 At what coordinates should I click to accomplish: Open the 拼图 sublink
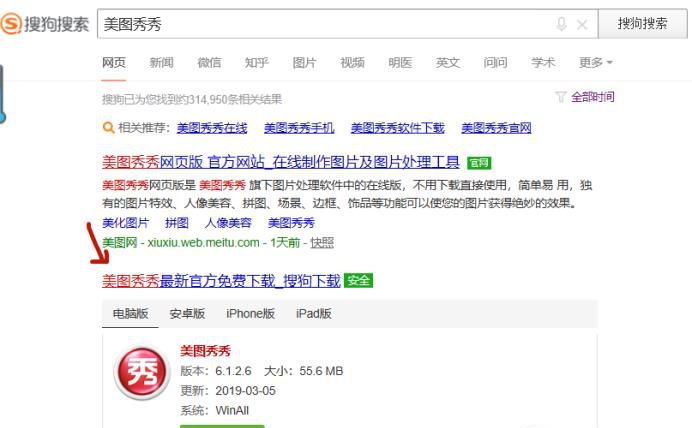pos(177,223)
